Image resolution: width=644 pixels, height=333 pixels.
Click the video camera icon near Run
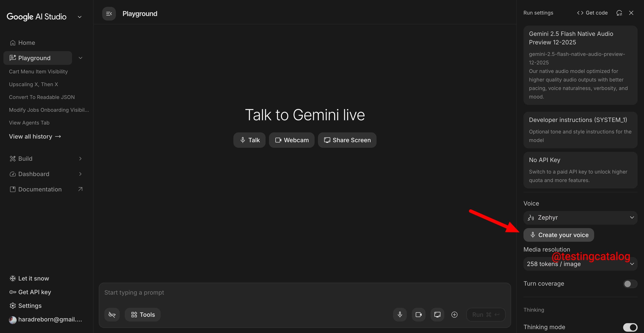tap(418, 314)
